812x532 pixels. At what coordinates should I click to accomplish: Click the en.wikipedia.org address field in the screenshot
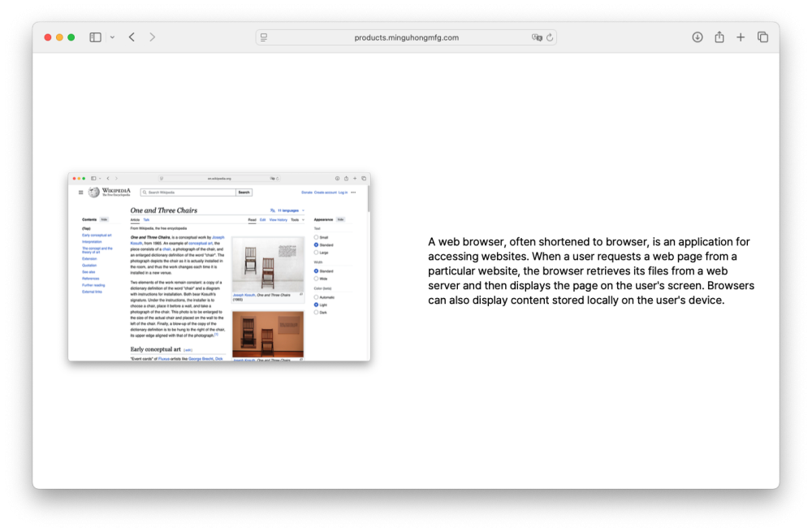pos(219,178)
